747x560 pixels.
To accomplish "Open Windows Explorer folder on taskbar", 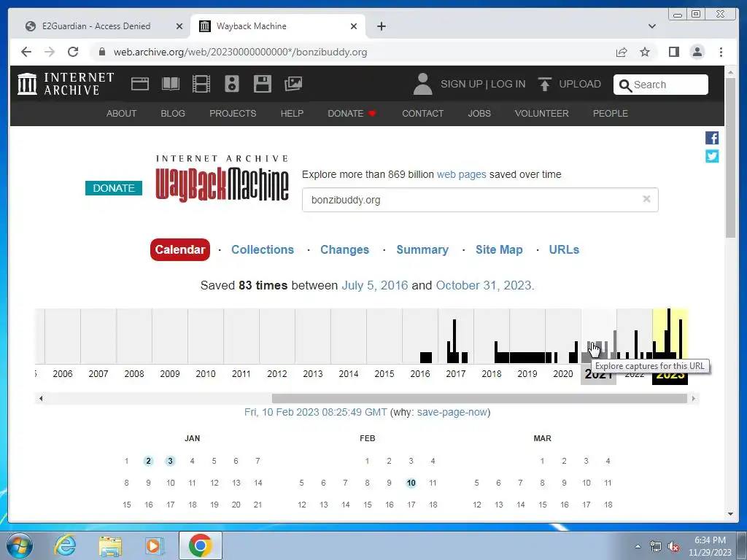I will pyautogui.click(x=110, y=545).
